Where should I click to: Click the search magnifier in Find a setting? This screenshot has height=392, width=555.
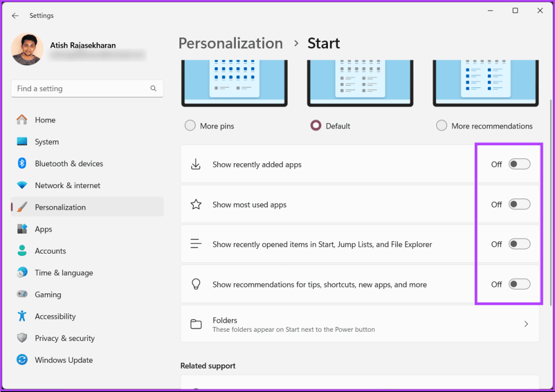tap(153, 88)
